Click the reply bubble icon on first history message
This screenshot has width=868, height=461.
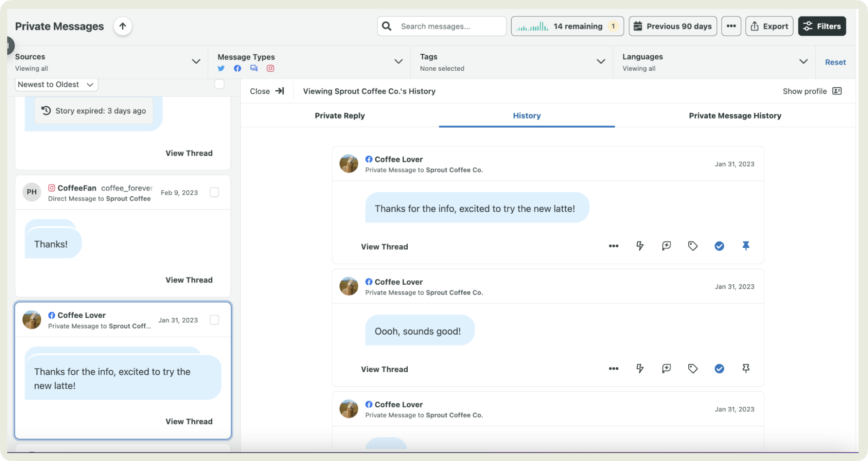coord(666,246)
